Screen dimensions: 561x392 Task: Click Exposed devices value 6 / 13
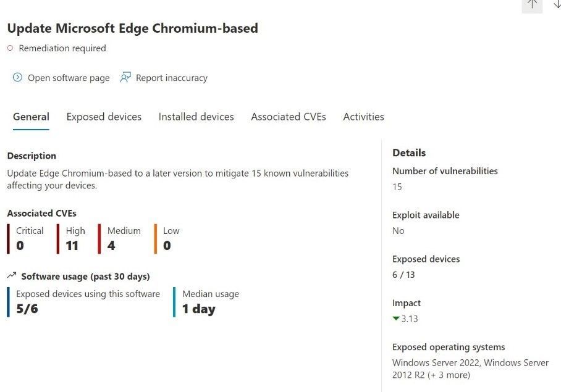(x=403, y=275)
